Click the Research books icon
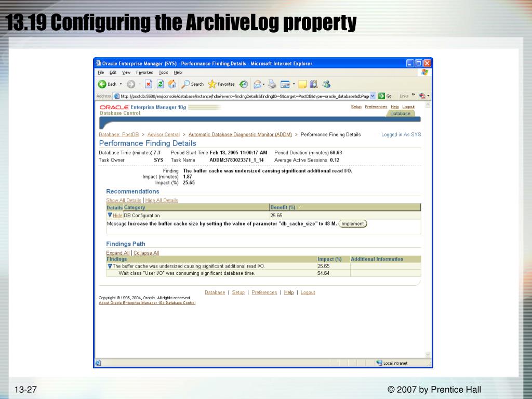The height and width of the screenshot is (399, 532). pos(314,84)
